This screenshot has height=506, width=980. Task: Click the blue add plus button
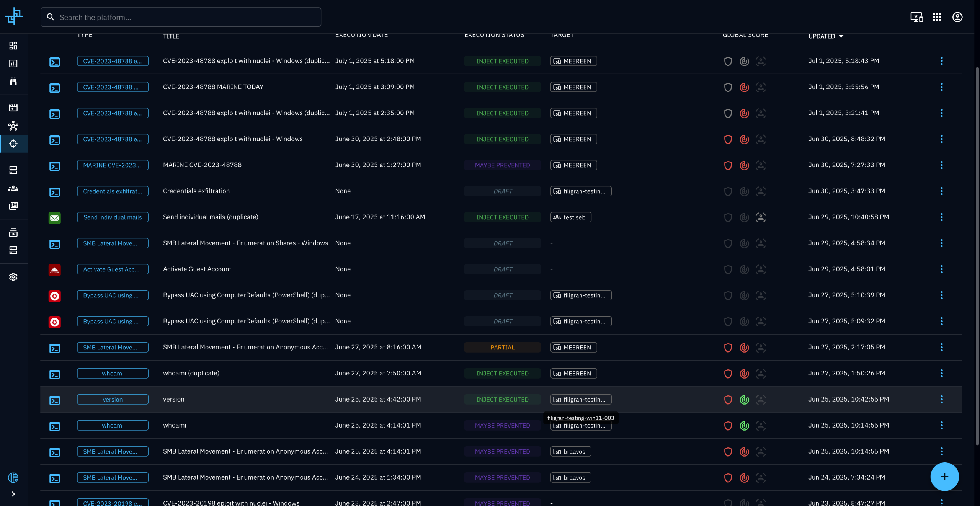[x=944, y=477]
